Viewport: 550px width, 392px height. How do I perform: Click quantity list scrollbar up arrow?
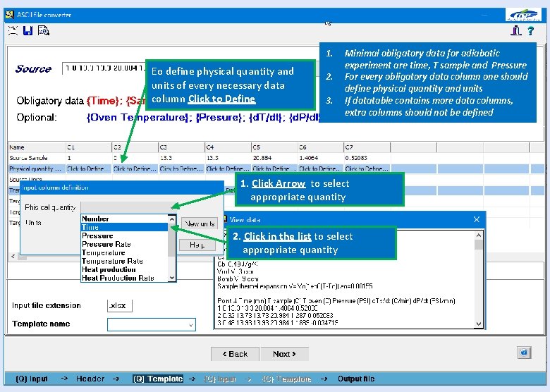pyautogui.click(x=172, y=219)
